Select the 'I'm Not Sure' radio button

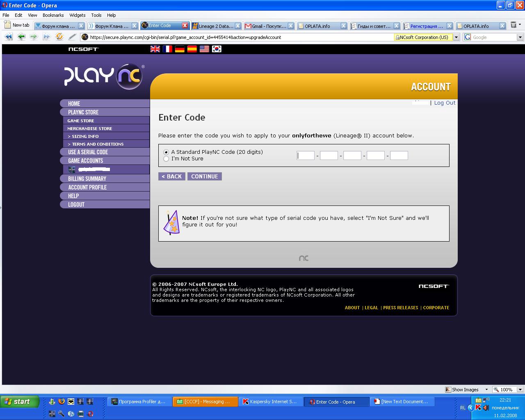(x=166, y=159)
